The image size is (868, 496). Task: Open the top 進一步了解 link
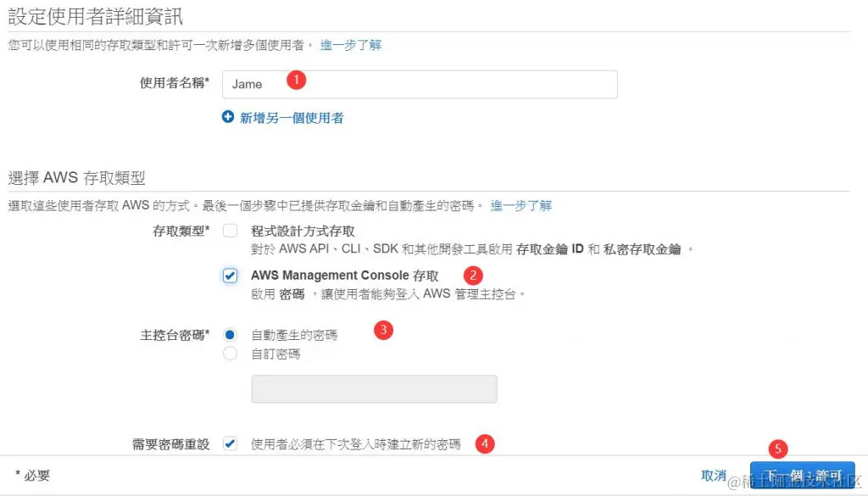[x=351, y=45]
